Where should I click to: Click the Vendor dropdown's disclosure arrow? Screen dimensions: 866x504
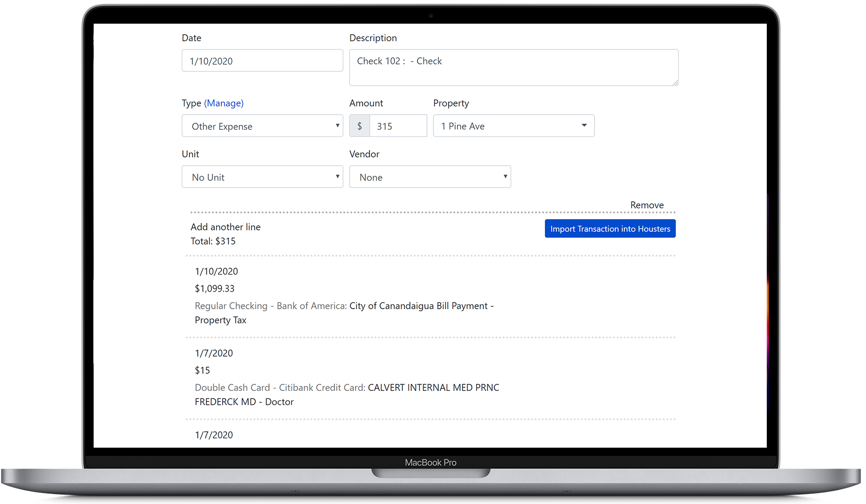505,177
